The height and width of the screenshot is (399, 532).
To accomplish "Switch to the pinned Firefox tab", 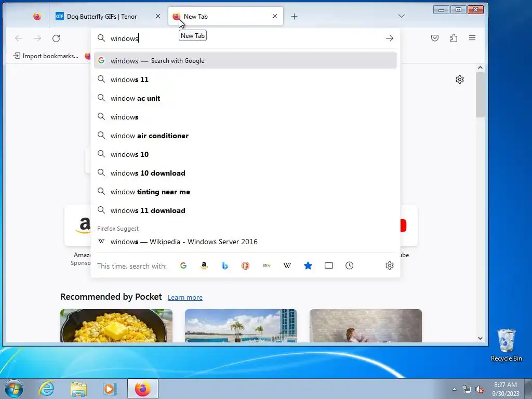I will [37, 16].
